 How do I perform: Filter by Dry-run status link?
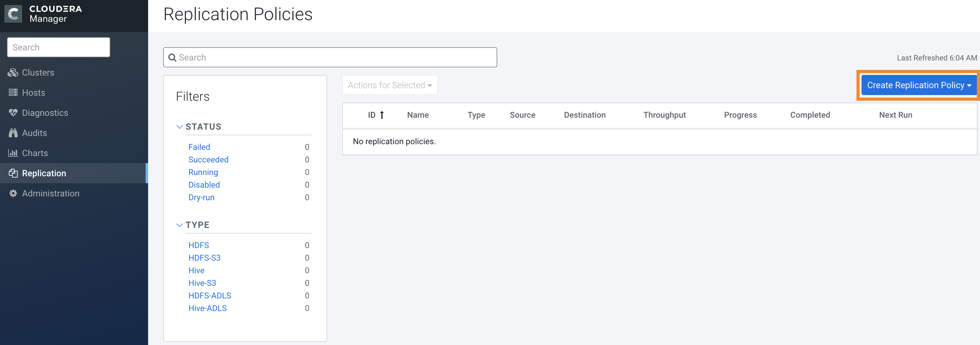201,198
